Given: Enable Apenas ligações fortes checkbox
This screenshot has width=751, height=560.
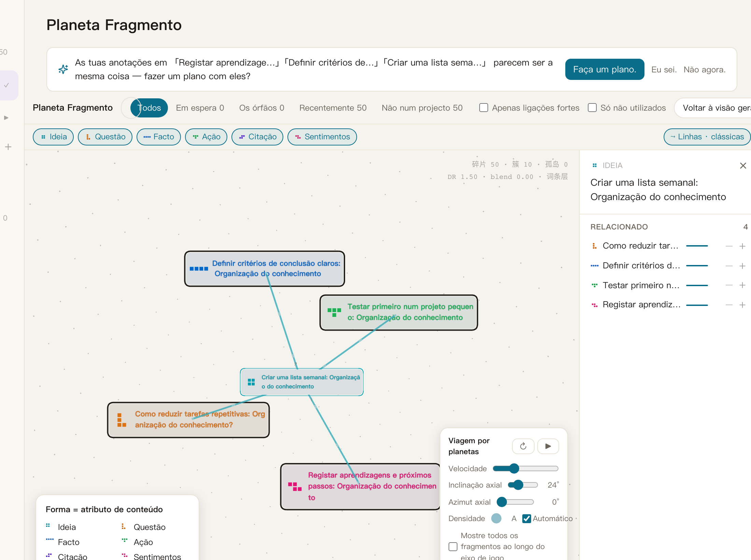Looking at the screenshot, I should coord(483,108).
